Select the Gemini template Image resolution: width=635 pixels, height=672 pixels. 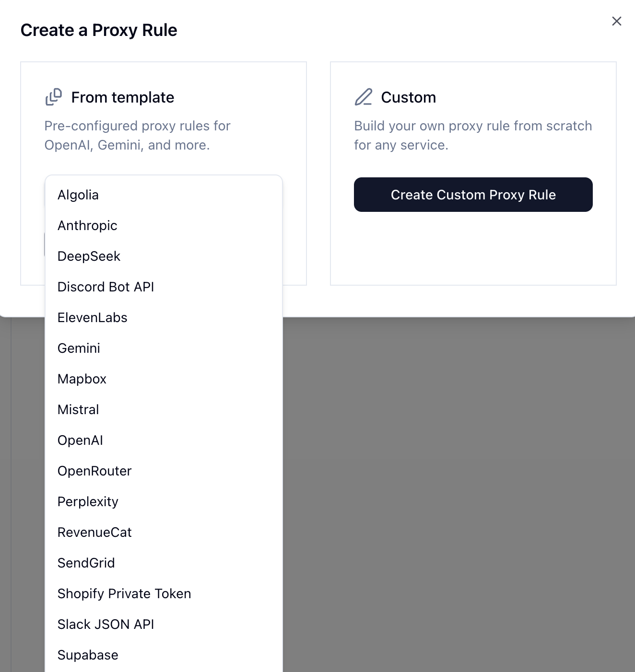click(79, 348)
